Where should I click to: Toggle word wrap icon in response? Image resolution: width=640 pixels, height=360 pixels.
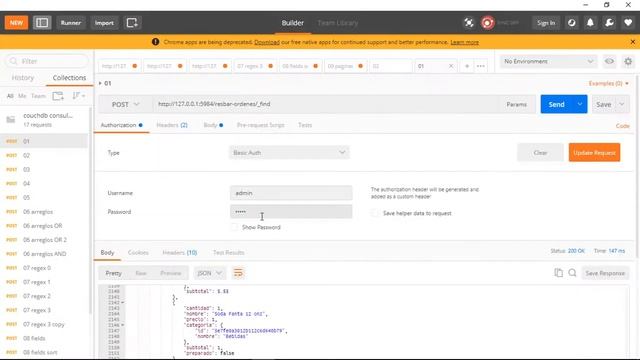238,273
